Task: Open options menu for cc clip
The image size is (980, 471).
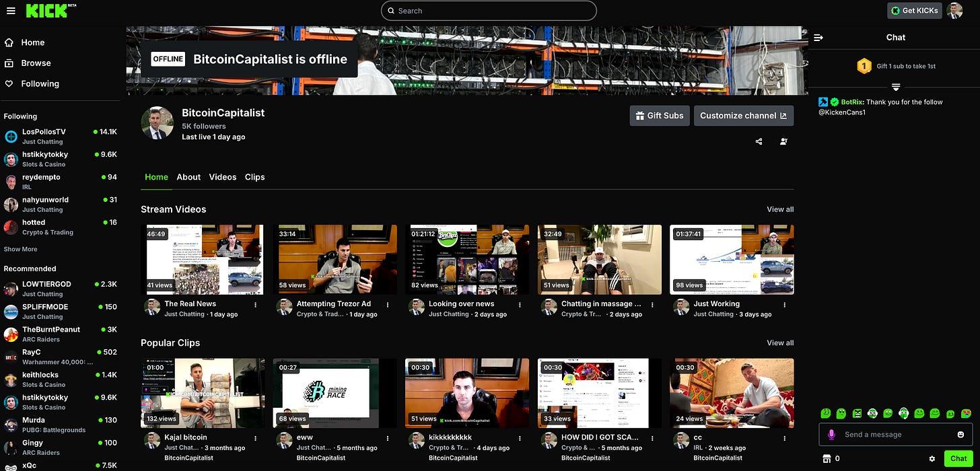Action: tap(784, 438)
